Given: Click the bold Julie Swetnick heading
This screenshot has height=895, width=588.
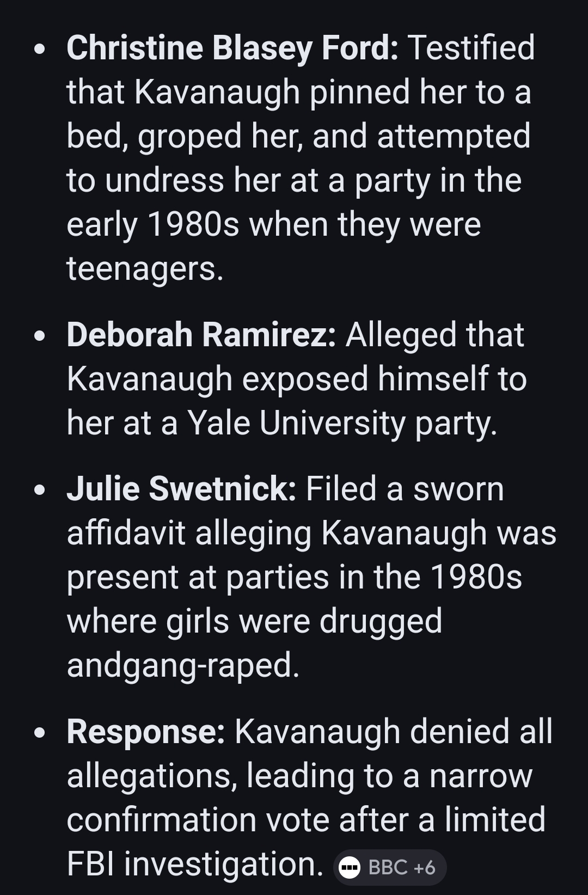Looking at the screenshot, I should (x=181, y=488).
